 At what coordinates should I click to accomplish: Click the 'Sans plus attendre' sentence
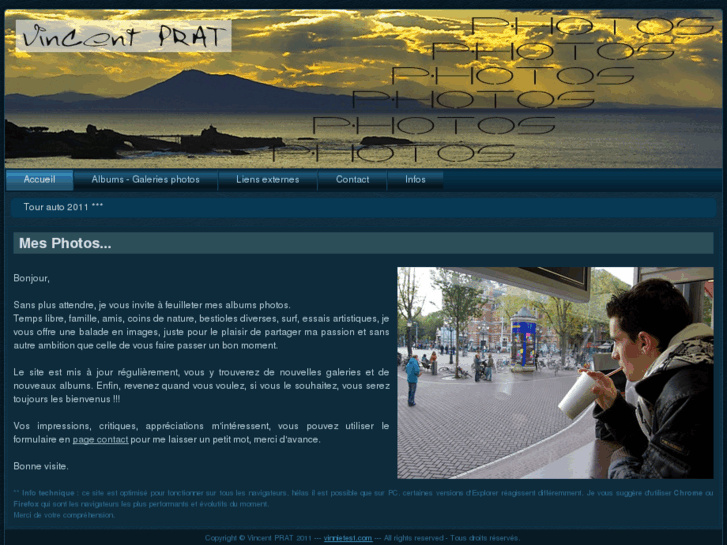pos(152,305)
